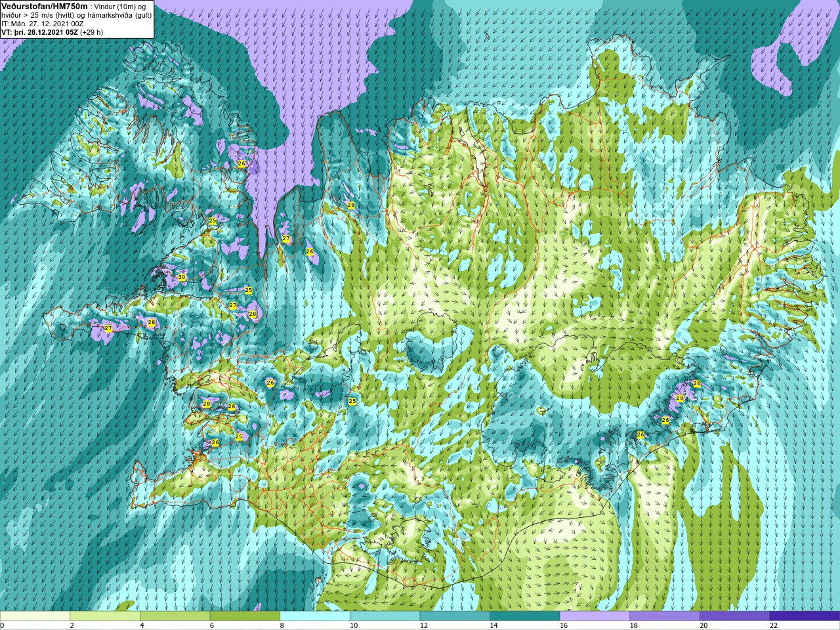Click the "Vindur (10m) og" description text

(x=120, y=7)
